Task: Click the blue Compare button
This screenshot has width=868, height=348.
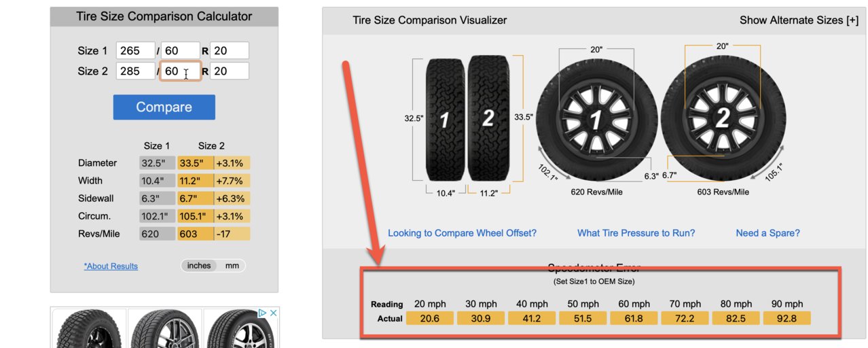Action: pos(164,107)
